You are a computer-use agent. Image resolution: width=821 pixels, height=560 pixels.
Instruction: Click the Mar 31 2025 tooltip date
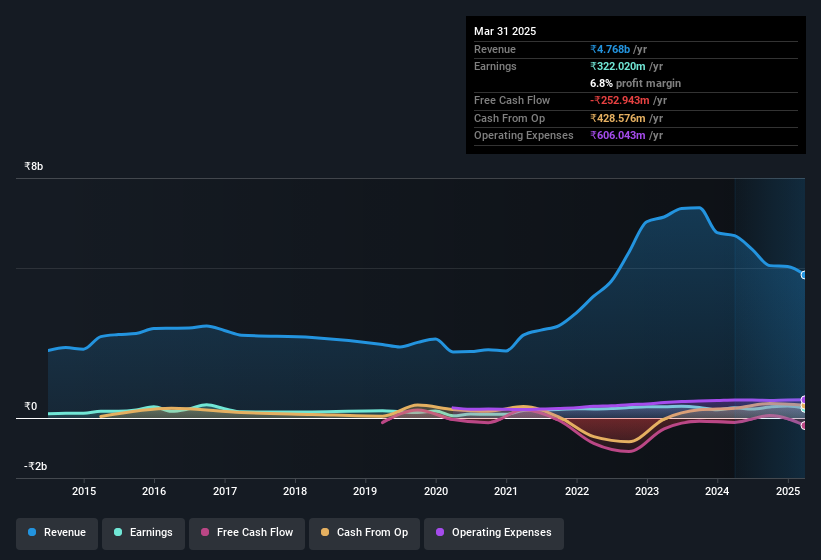click(x=505, y=31)
